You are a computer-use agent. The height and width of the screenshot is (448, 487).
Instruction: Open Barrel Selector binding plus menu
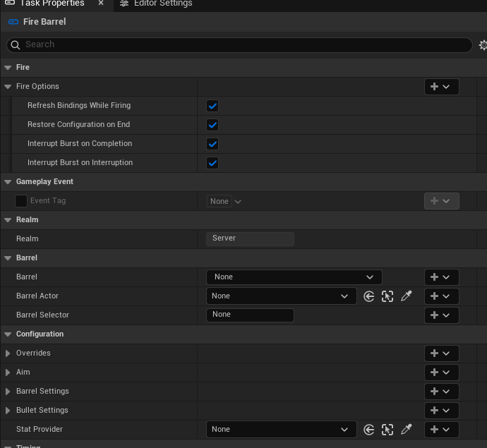tap(441, 315)
